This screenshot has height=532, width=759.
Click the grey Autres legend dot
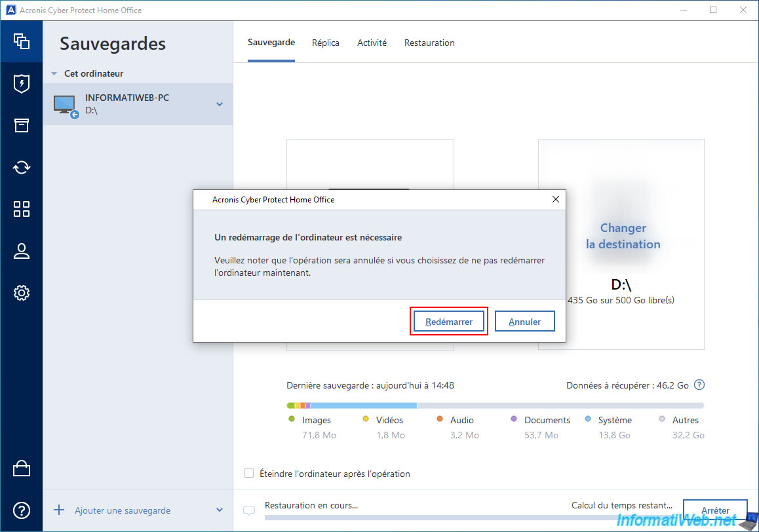(x=662, y=419)
